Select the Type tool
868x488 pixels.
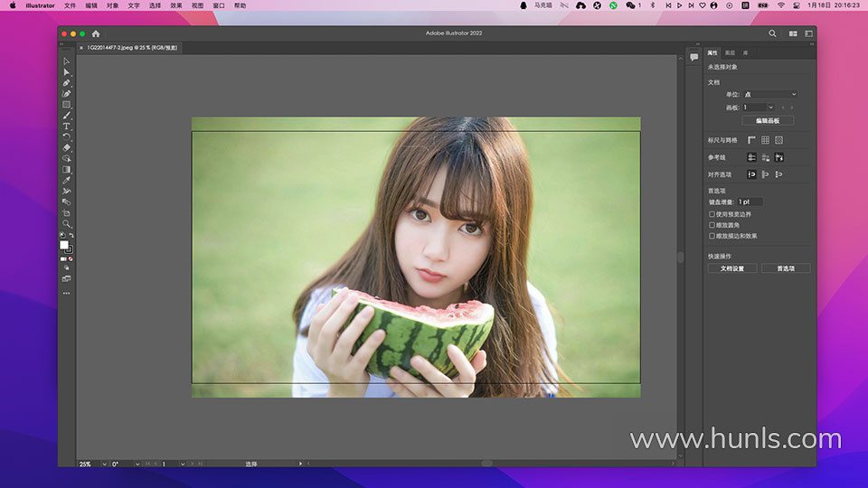[66, 127]
